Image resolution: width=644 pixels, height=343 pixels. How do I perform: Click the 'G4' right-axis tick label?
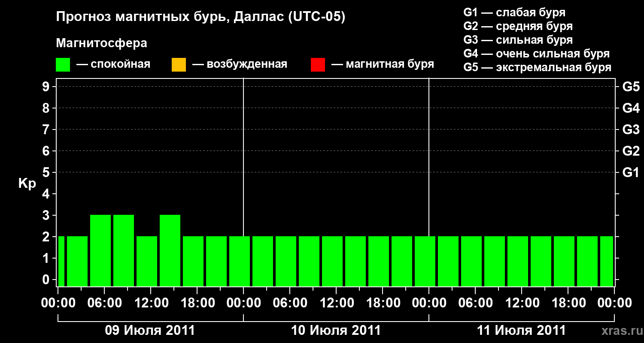[x=631, y=108]
